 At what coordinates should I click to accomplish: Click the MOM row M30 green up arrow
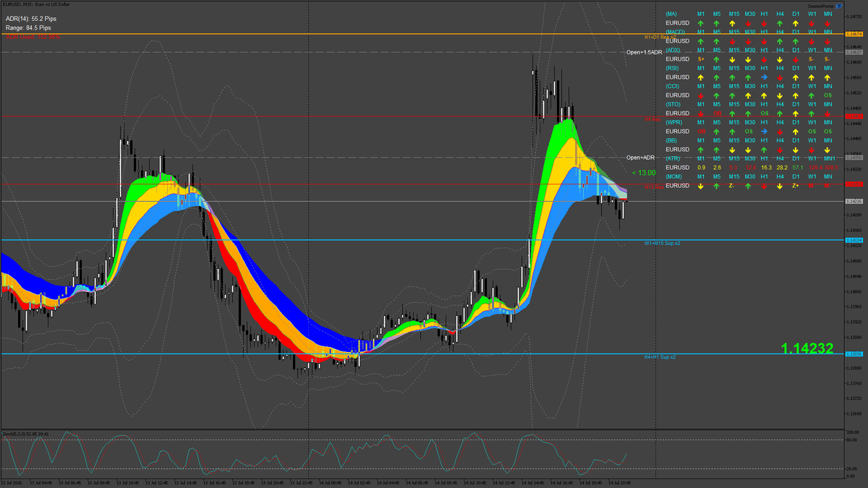(x=748, y=186)
